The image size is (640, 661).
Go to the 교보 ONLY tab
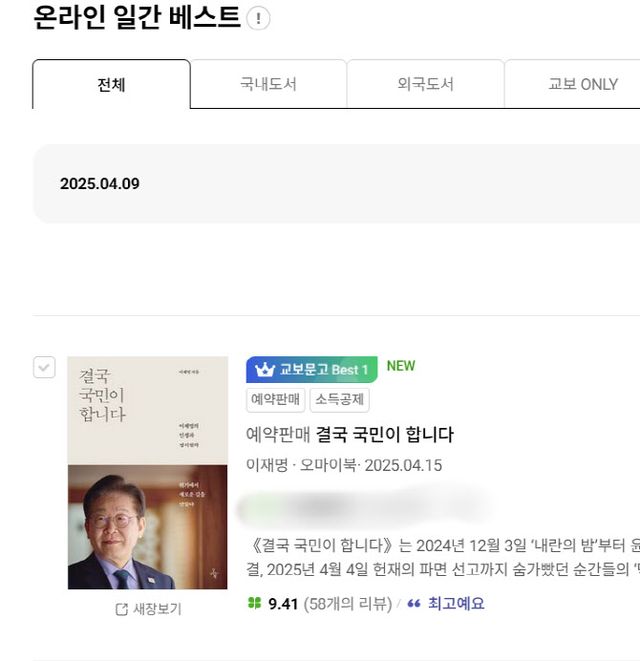pos(582,85)
